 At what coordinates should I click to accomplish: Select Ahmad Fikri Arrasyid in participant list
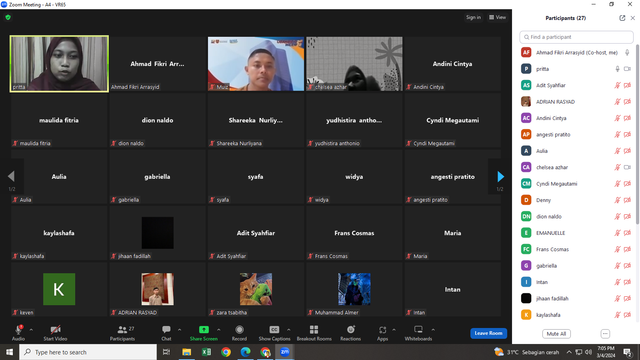576,53
